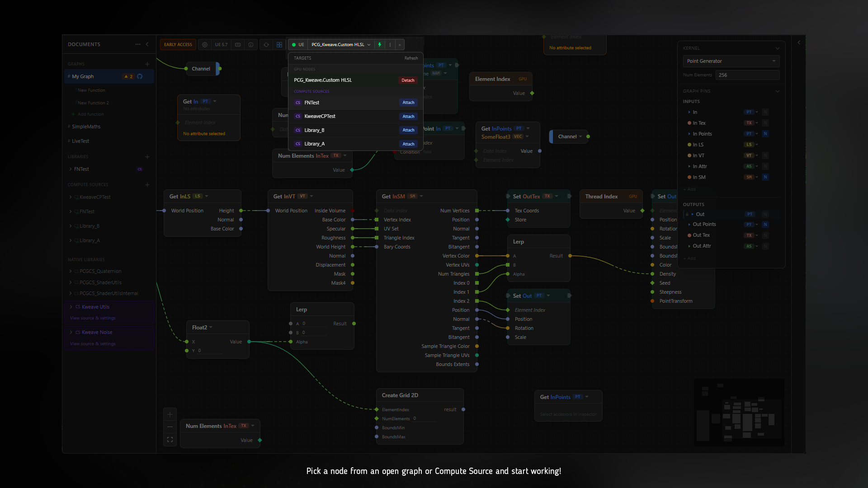Screen dimensions: 868x488
Task: Toggle the N flag on In Points
Action: (765, 134)
